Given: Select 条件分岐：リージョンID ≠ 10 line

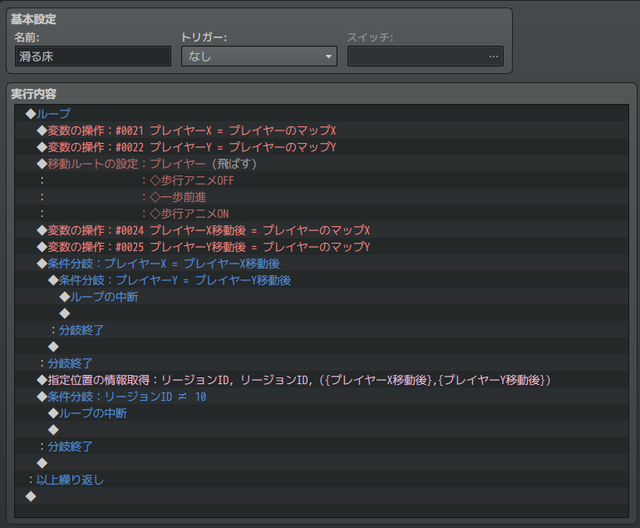Looking at the screenshot, I should pos(321,397).
